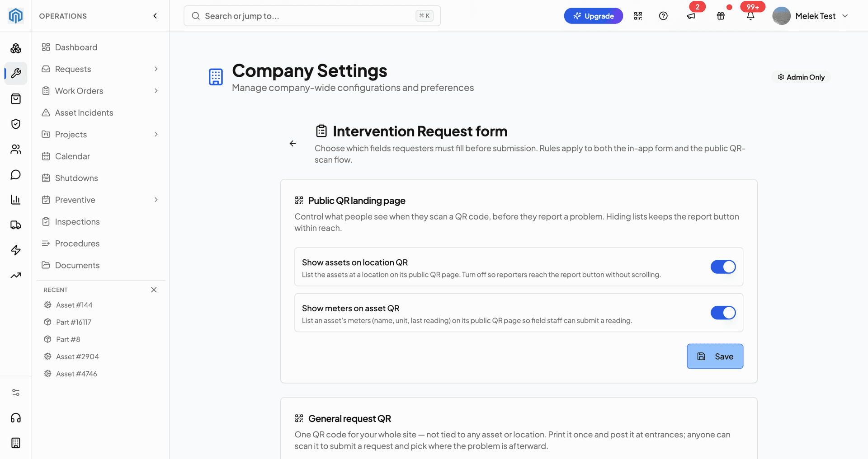
Task: Toggle Show meters on asset QR
Action: click(723, 313)
